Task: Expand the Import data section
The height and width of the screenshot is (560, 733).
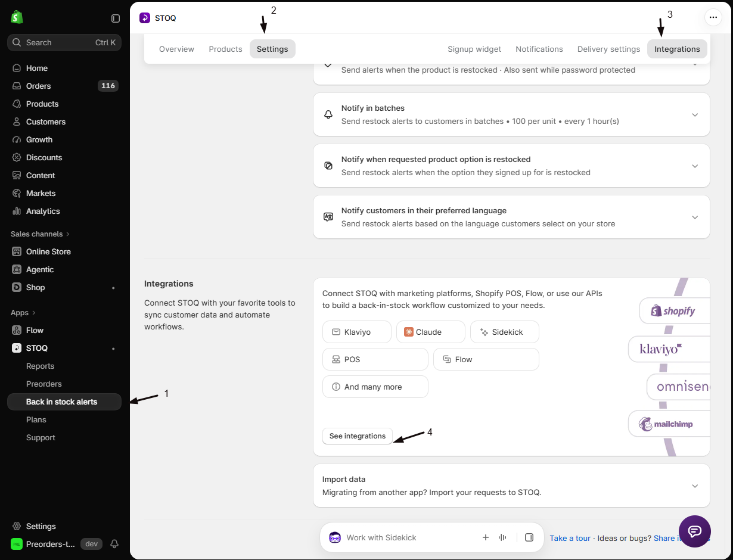Action: pyautogui.click(x=511, y=486)
